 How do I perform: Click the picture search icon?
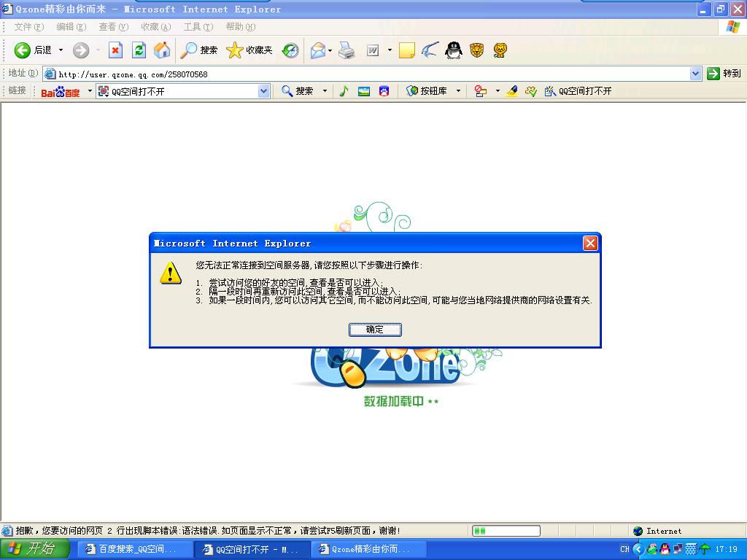[x=364, y=91]
